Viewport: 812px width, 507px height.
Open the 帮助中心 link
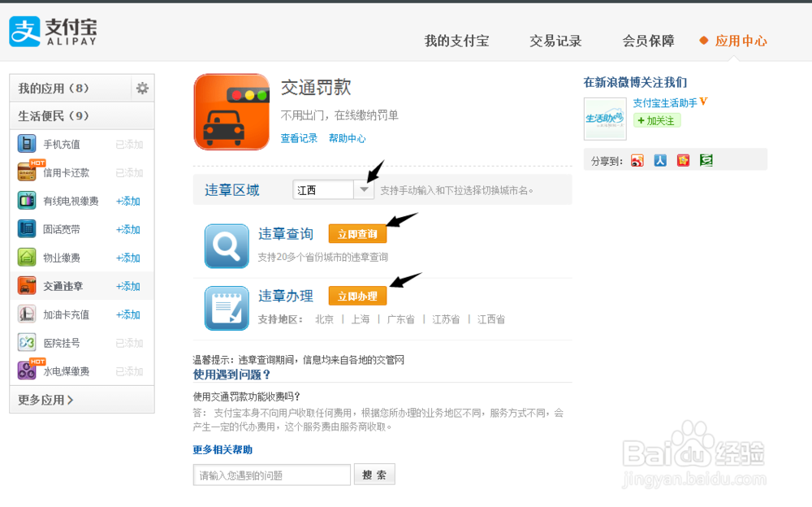point(347,138)
